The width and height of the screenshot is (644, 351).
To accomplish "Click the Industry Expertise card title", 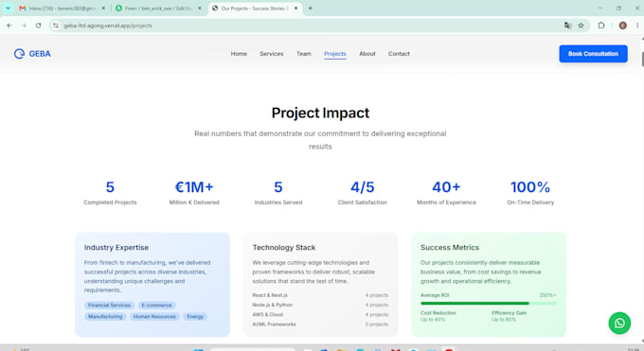I will coord(116,248).
